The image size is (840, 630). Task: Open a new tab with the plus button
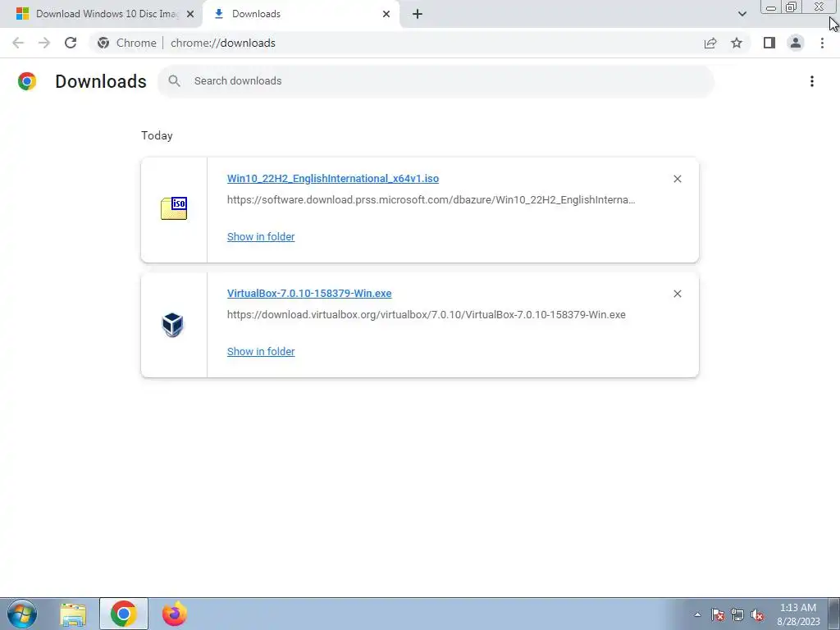[418, 14]
